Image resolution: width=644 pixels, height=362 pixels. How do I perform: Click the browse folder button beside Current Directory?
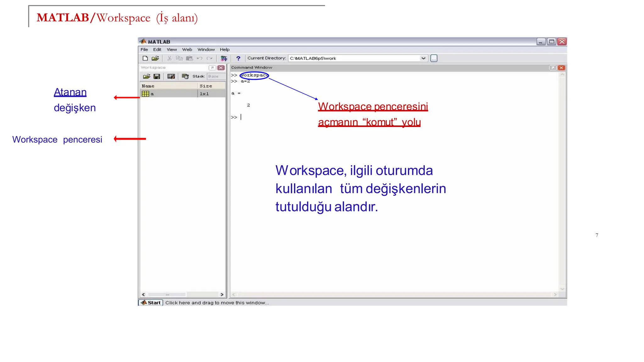[434, 58]
